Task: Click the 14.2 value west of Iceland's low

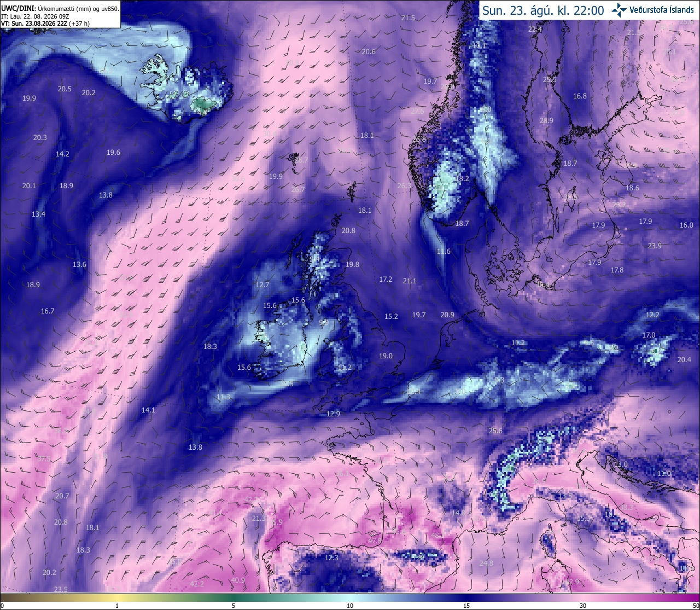Action: click(x=62, y=154)
